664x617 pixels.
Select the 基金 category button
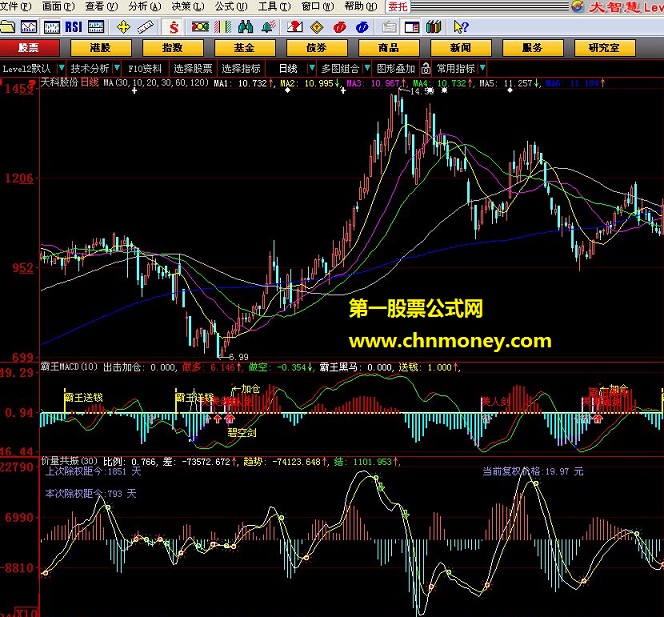tap(245, 48)
